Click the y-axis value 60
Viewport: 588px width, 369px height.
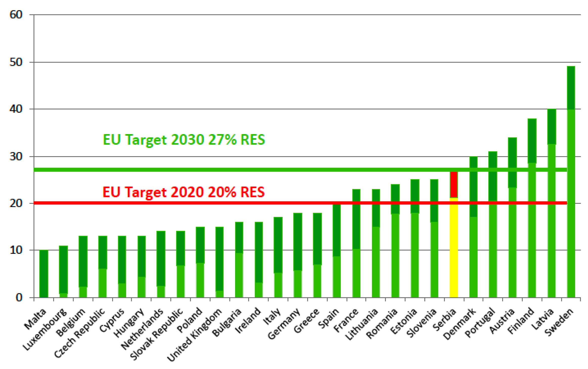16,15
